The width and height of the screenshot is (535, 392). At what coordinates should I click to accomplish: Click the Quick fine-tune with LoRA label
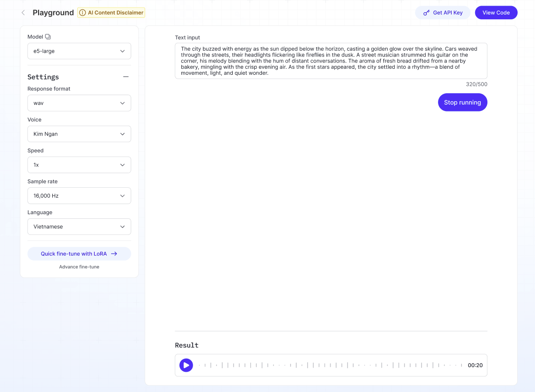coord(73,254)
